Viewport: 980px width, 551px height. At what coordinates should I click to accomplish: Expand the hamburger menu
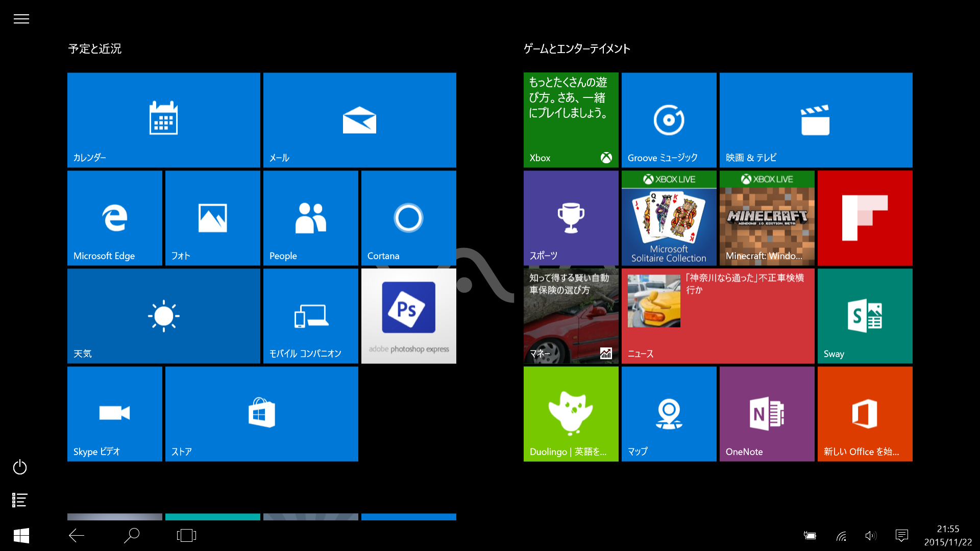tap(21, 19)
